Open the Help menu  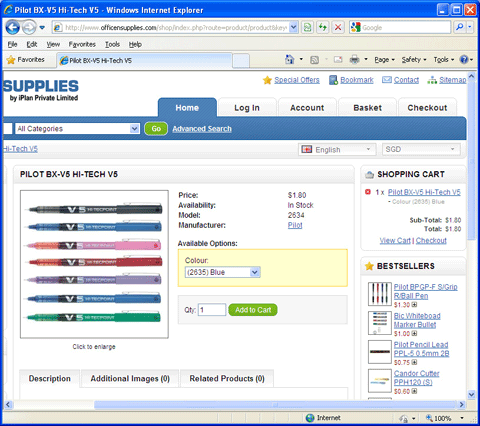tap(135, 44)
